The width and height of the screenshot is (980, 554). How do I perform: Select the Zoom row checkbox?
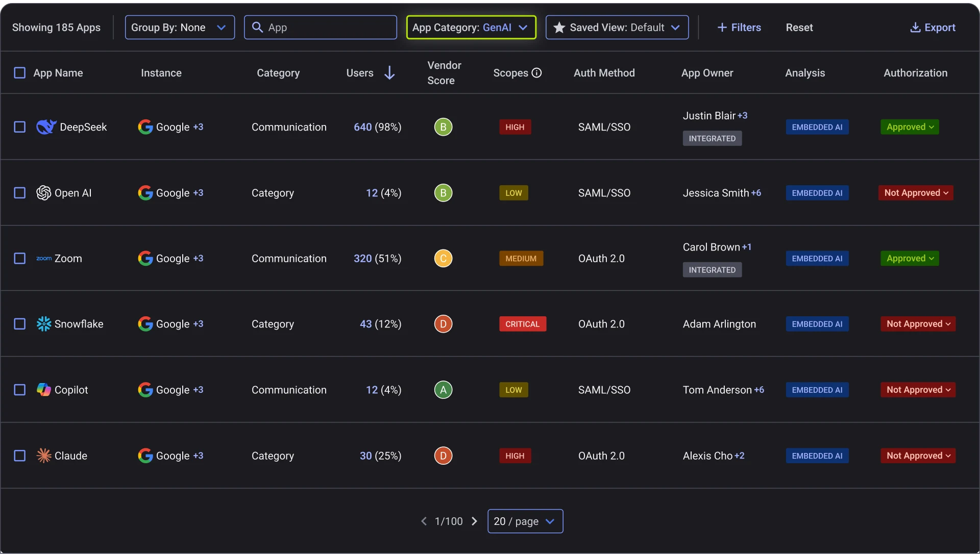19,259
